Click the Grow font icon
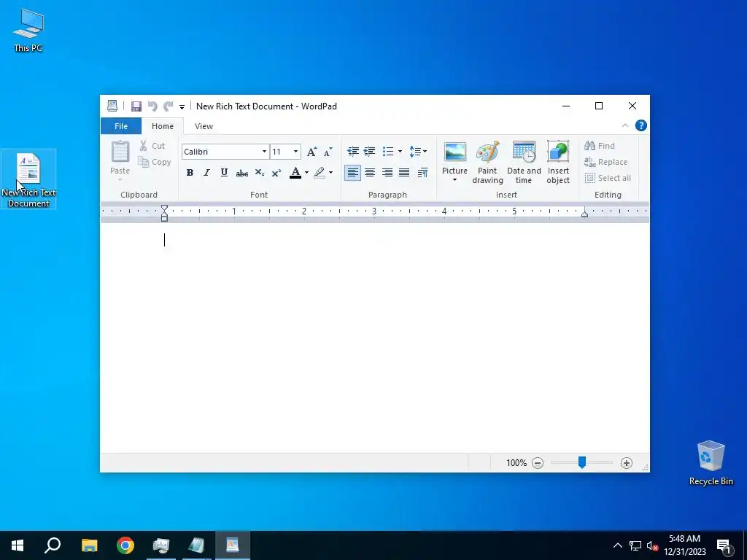The height and width of the screenshot is (560, 747). [x=311, y=152]
